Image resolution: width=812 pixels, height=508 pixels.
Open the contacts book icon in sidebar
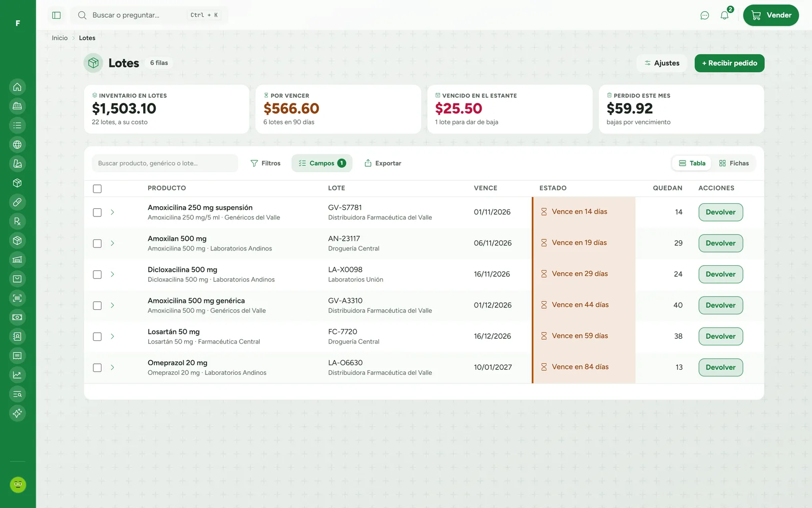17,336
